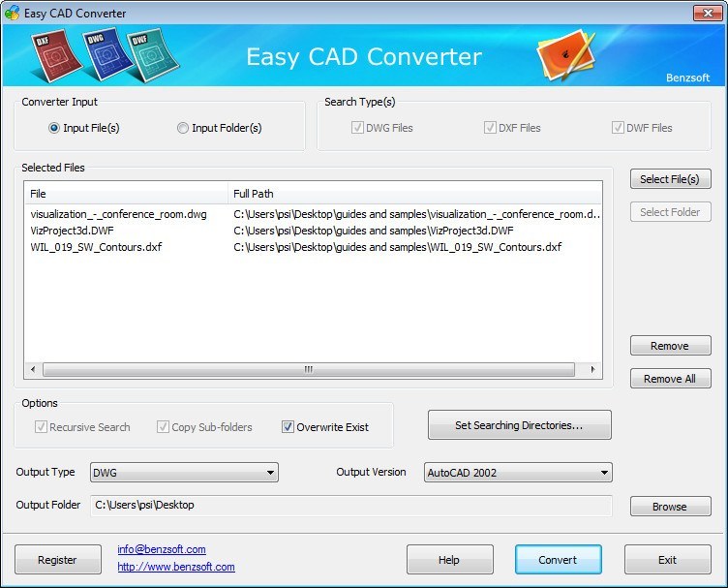The image size is (728, 588).
Task: Open the Output Type dropdown
Action: [x=184, y=473]
